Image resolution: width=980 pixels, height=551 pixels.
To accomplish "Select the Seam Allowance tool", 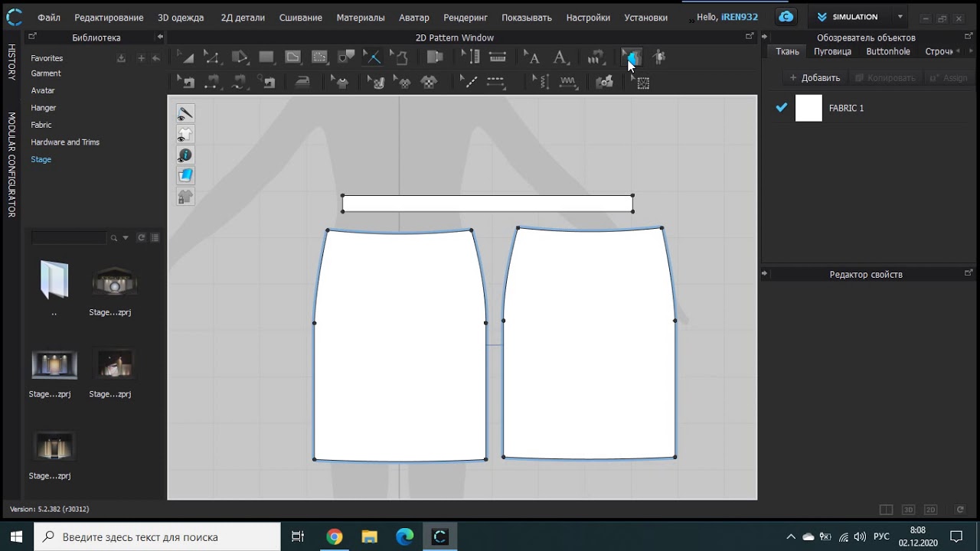I will coord(399,57).
